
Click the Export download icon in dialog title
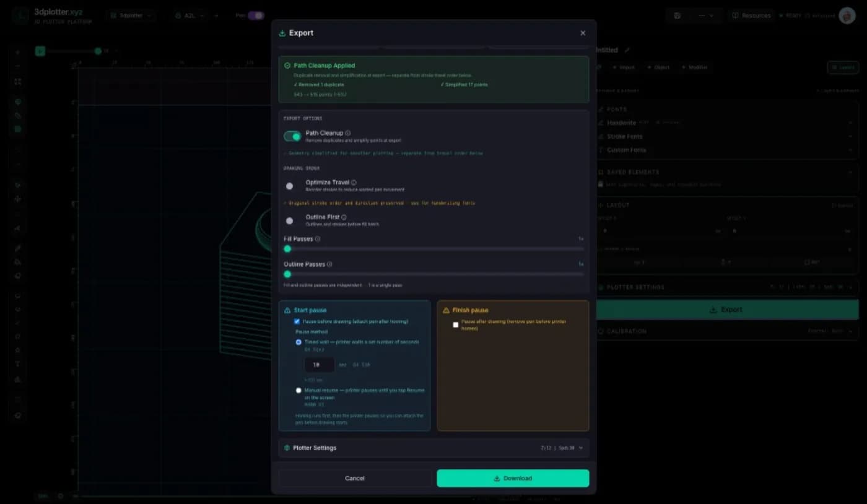pos(283,33)
